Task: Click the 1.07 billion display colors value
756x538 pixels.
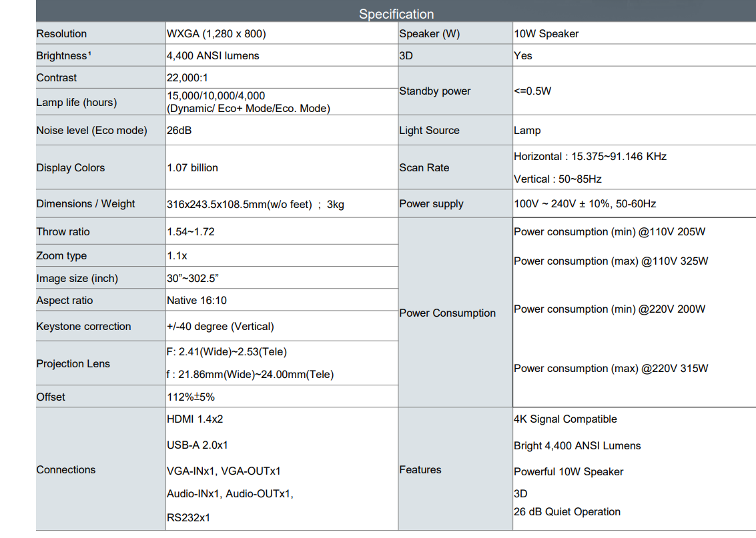Action: (x=193, y=168)
